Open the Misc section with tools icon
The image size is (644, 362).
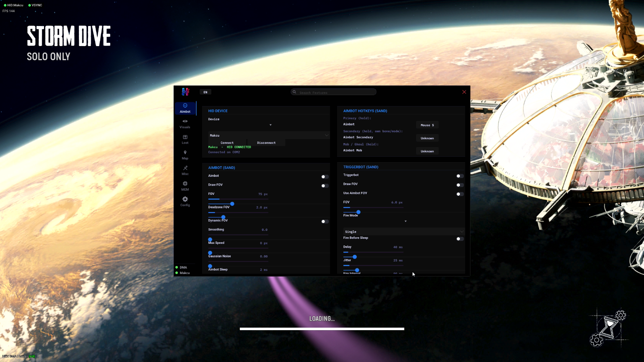pos(185,171)
